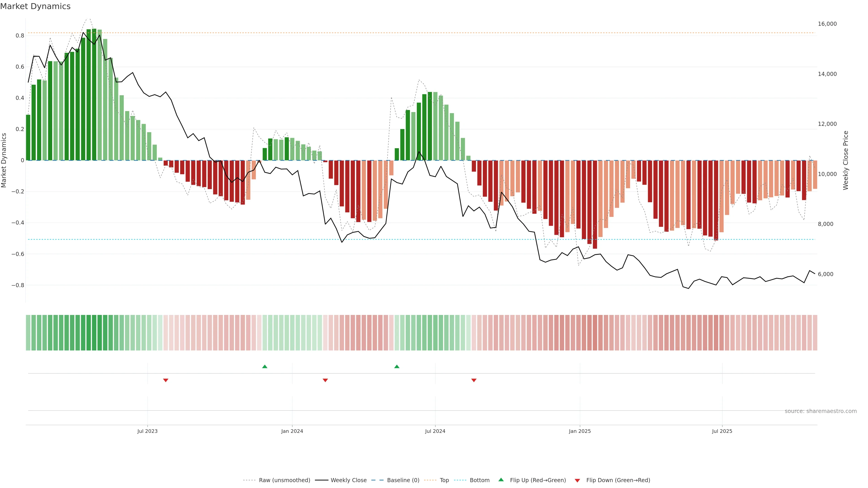Click the first red Flip Down marker after Jul 2023
This screenshot has width=868, height=488.
pyautogui.click(x=165, y=380)
